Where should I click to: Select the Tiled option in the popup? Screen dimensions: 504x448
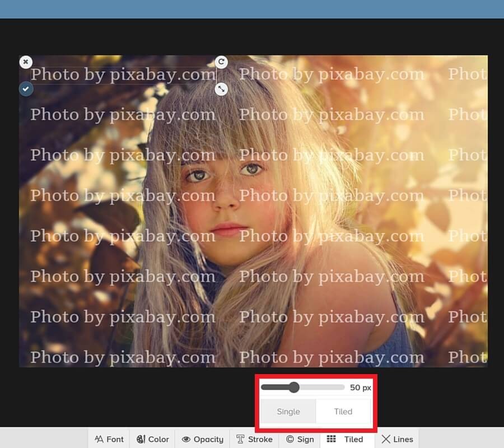pyautogui.click(x=343, y=412)
